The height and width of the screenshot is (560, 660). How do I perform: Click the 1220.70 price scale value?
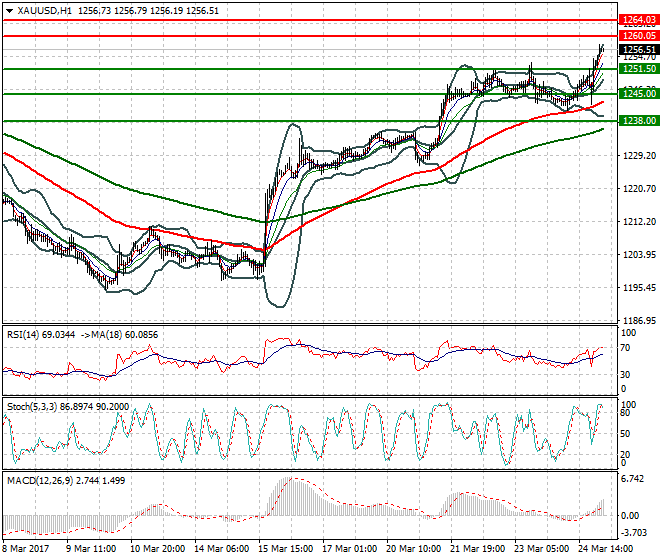(x=639, y=189)
